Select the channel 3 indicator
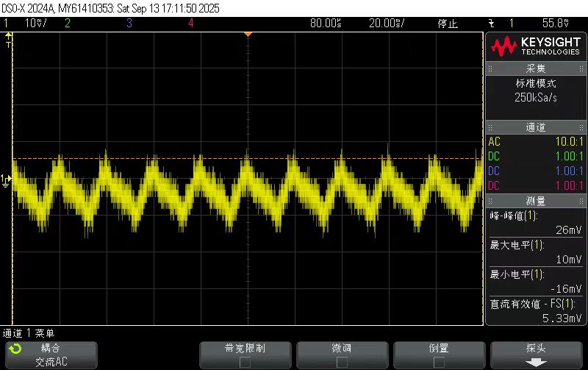The width and height of the screenshot is (588, 370). coord(129,24)
